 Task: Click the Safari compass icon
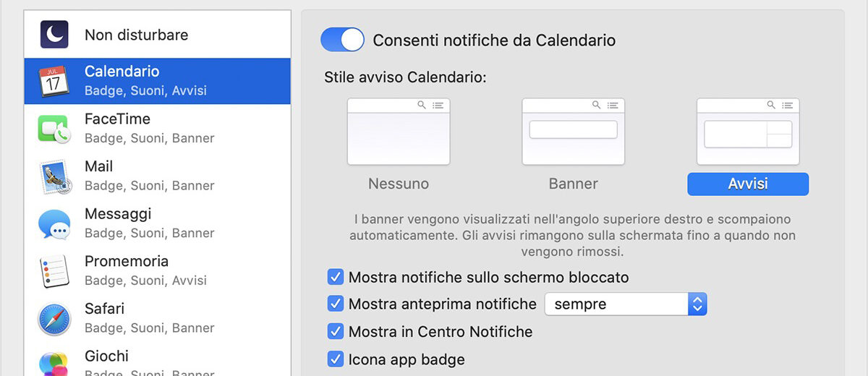pos(54,319)
